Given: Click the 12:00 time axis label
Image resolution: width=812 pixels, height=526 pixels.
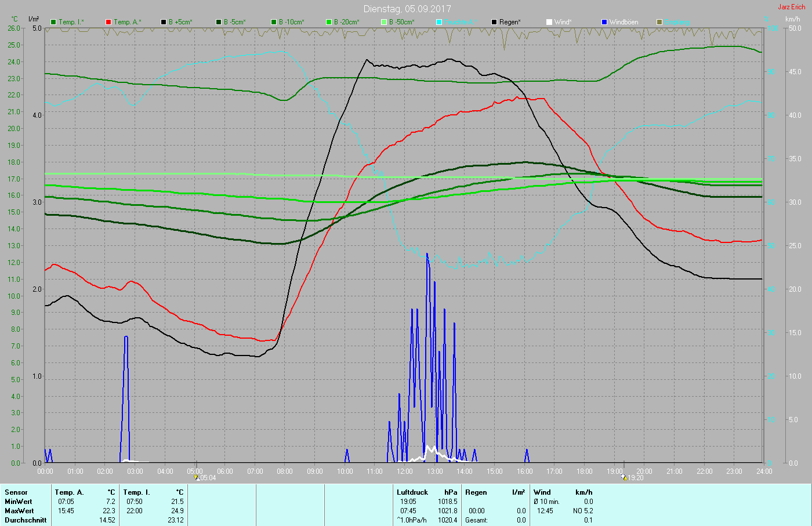Looking at the screenshot, I should pyautogui.click(x=405, y=471).
